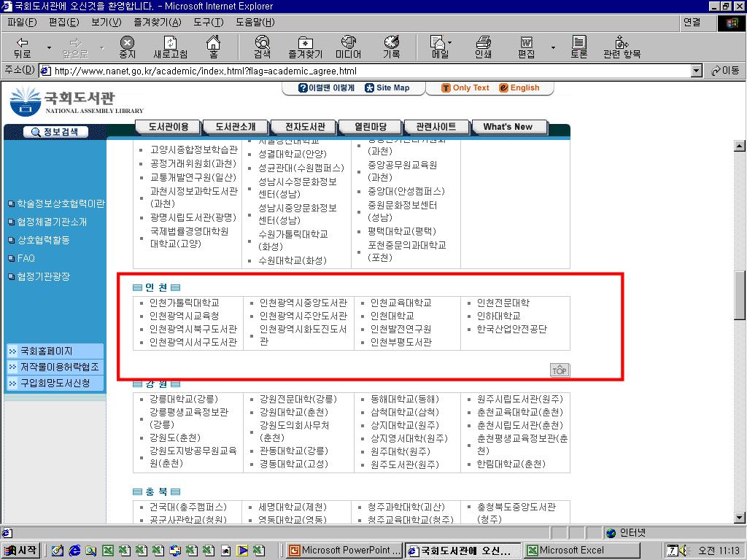Screen dimensions: 747x560
Task: Click the address URL input field
Action: (365, 71)
